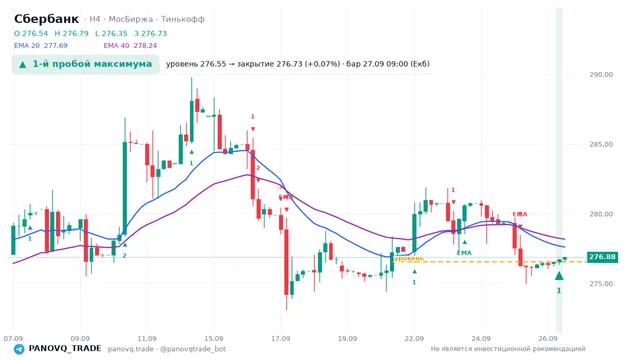
Task: Click the red EMA marker near 25.09
Action: pyautogui.click(x=520, y=214)
